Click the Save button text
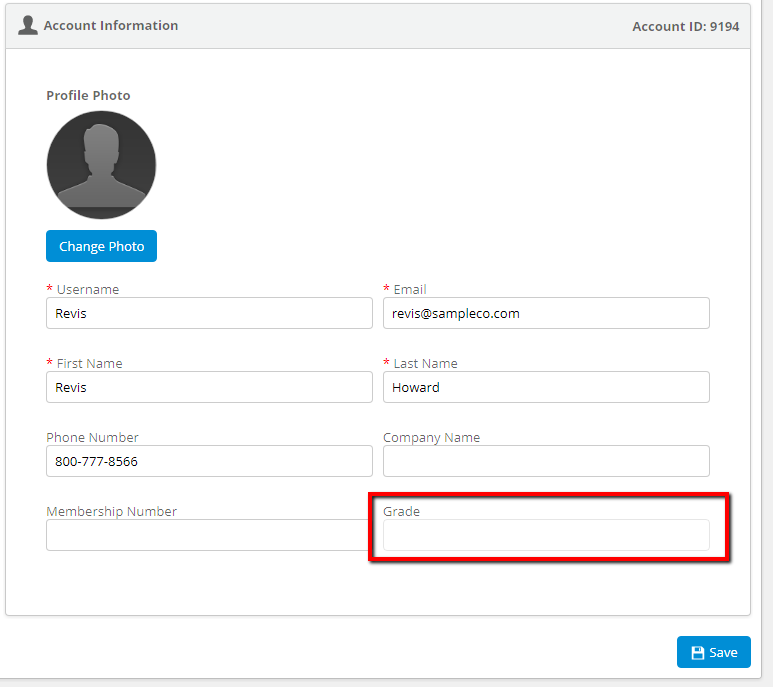 pos(723,653)
